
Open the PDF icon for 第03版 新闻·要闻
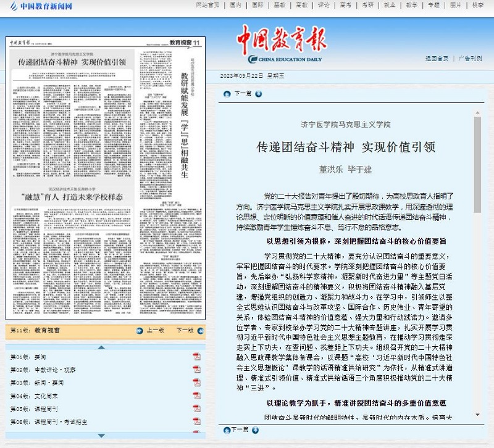point(196,383)
